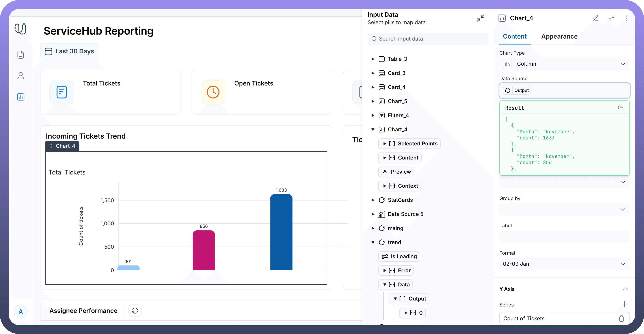
Task: Refresh the Assignee Performance table
Action: click(135, 310)
